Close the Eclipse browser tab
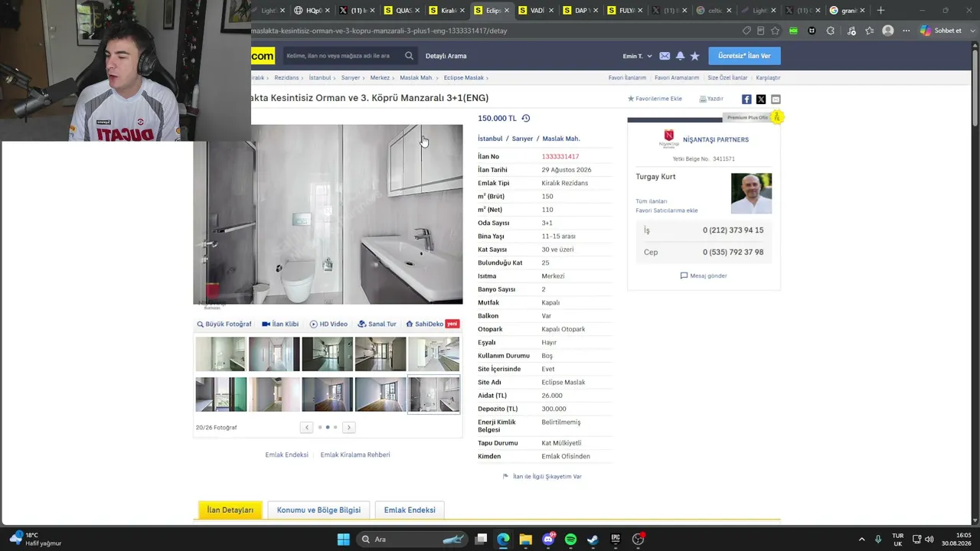Image resolution: width=980 pixels, height=551 pixels. coord(506,11)
